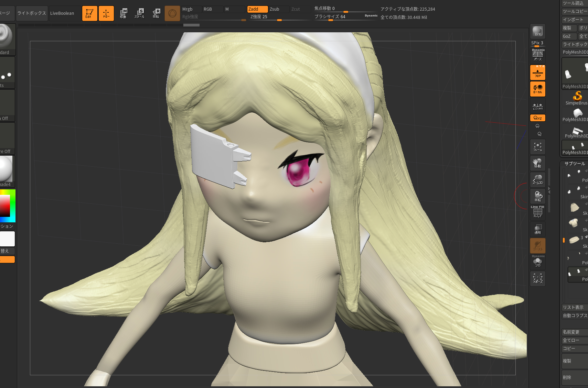
Task: Click Rename (名前変更) button
Action: click(x=575, y=332)
